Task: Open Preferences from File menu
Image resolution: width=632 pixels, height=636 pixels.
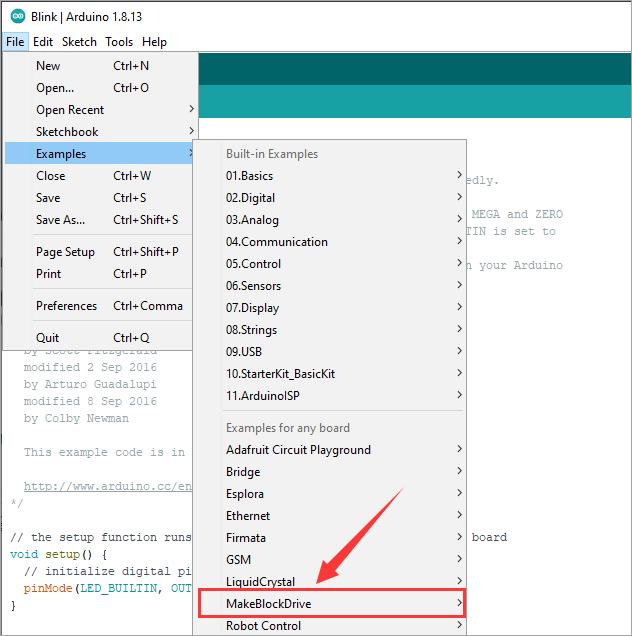Action: (66, 306)
